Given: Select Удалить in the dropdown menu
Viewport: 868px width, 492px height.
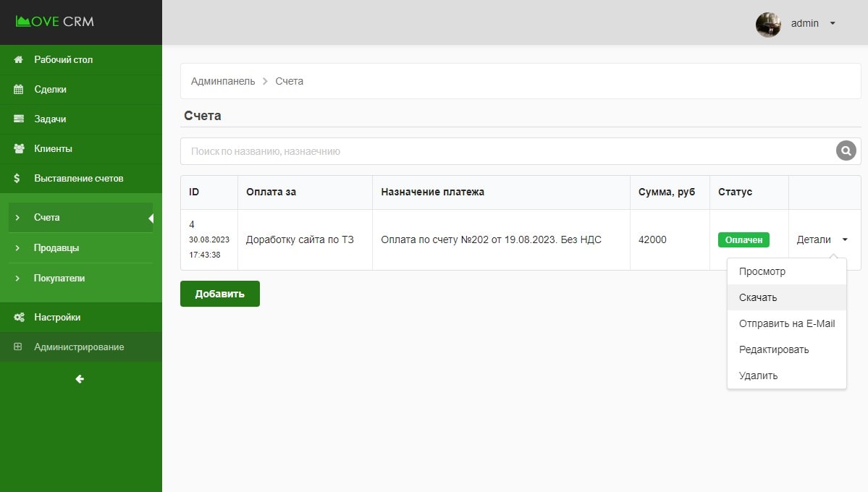Looking at the screenshot, I should [x=758, y=376].
